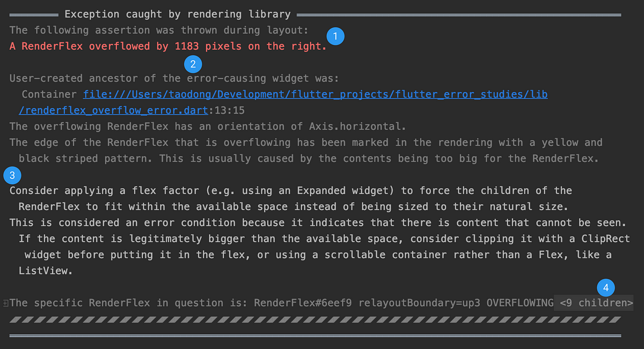This screenshot has width=644, height=349.
Task: Click the blue annotation badge numbered 1
Action: coord(335,37)
